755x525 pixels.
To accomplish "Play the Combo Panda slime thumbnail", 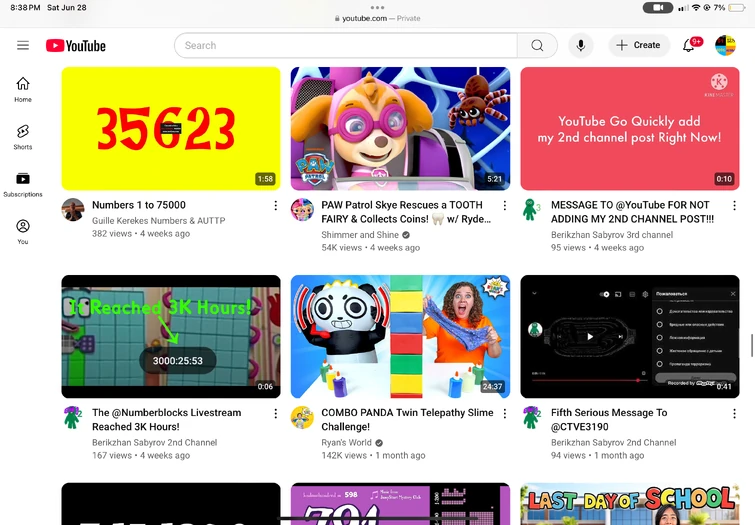I will [400, 336].
